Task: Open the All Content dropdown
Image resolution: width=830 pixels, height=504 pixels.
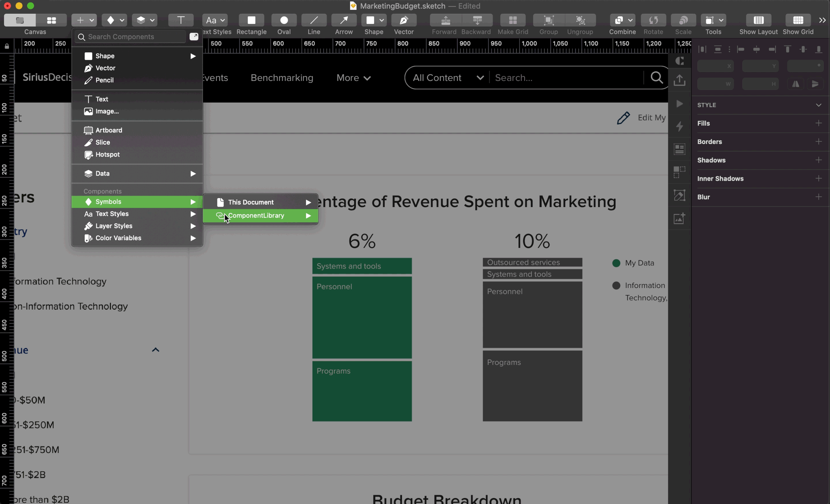Action: point(448,78)
